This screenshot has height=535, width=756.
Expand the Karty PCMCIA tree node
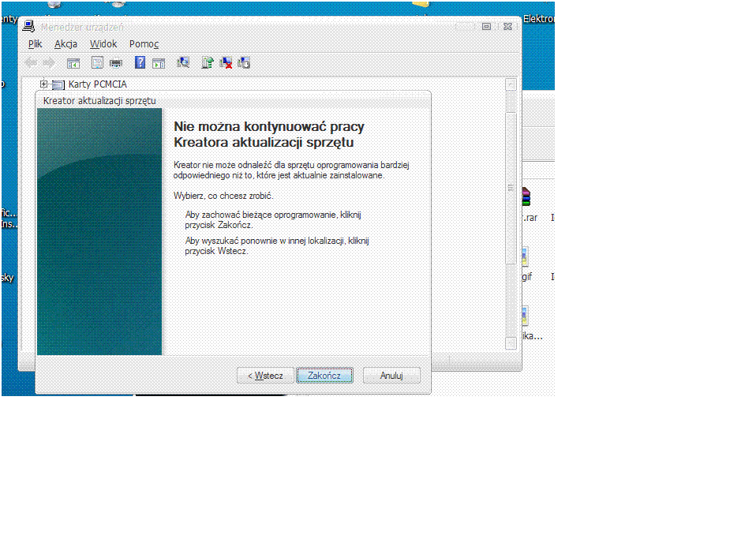(44, 84)
